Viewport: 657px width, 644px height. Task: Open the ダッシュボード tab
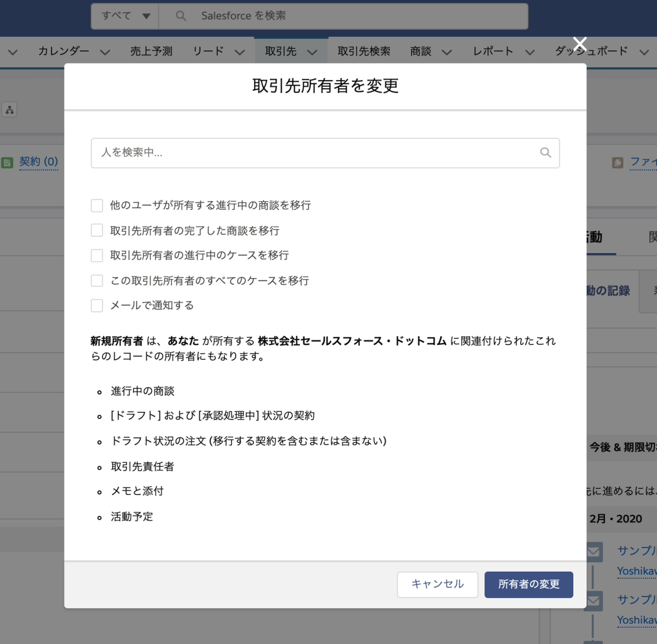coord(591,51)
